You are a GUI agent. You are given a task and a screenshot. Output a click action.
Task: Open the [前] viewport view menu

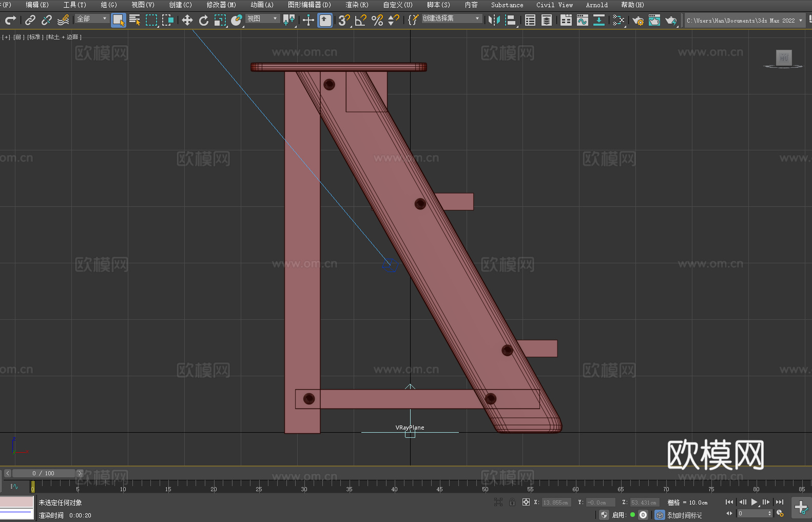tap(18, 37)
